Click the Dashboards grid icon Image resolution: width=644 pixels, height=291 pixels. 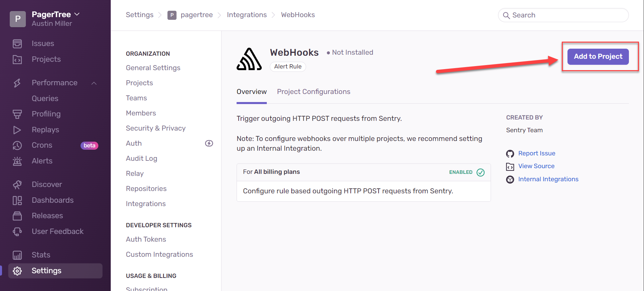point(17,200)
